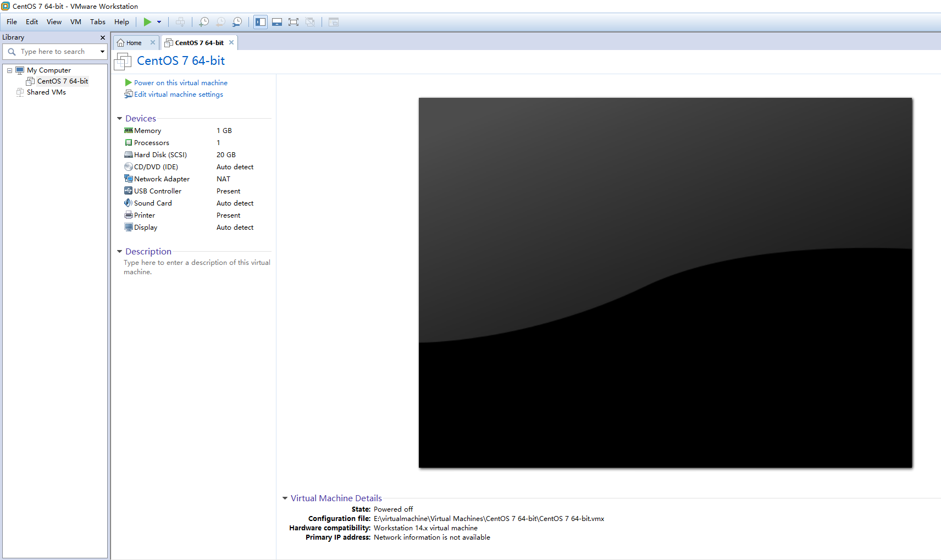Toggle the thumbnail bar icon
941x560 pixels.
pyautogui.click(x=277, y=22)
